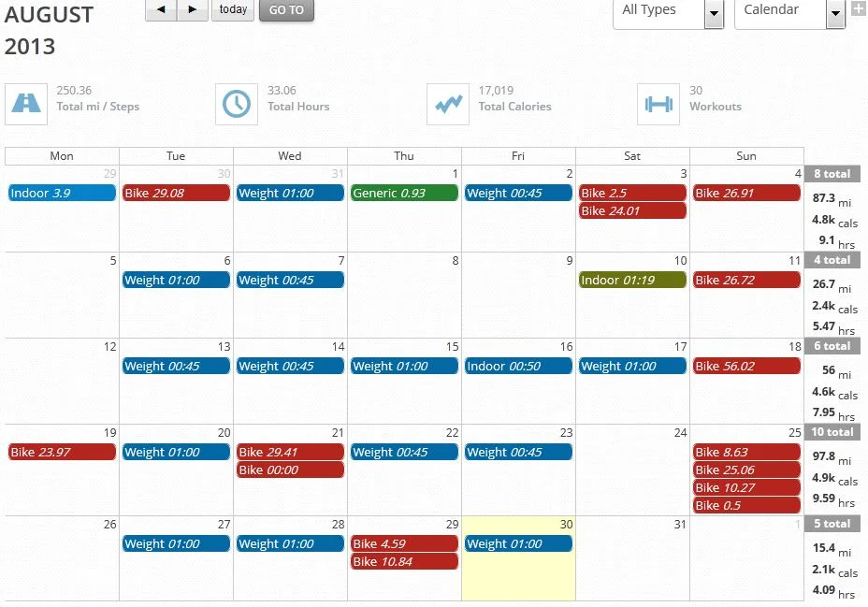Click the GO TO button
The width and height of the screenshot is (868, 607).
pos(286,10)
